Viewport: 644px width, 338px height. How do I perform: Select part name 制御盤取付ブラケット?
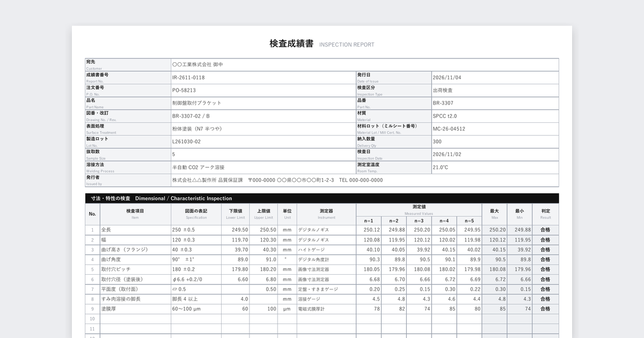196,103
